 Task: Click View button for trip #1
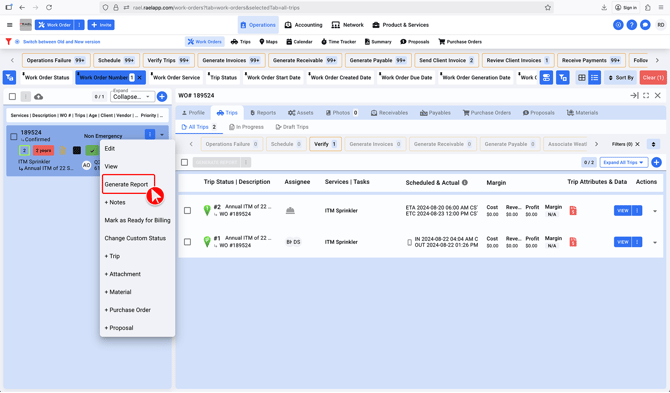[623, 242]
